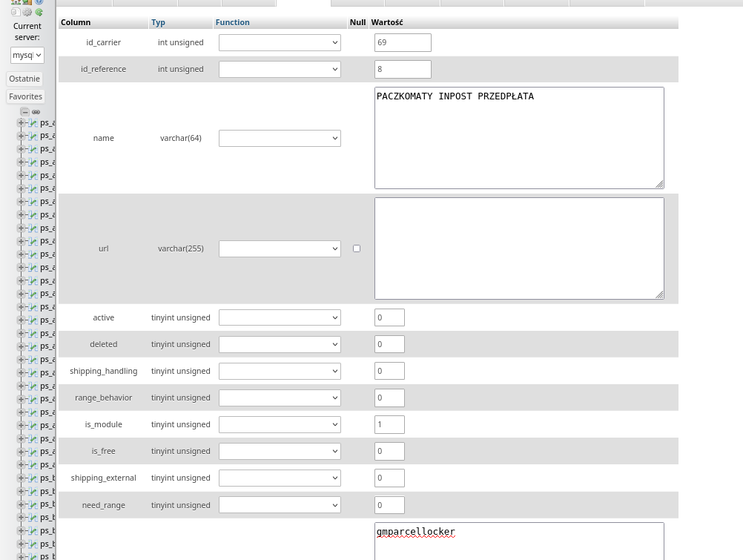Click the Current server: label text
The width and height of the screenshot is (743, 560).
point(27,32)
